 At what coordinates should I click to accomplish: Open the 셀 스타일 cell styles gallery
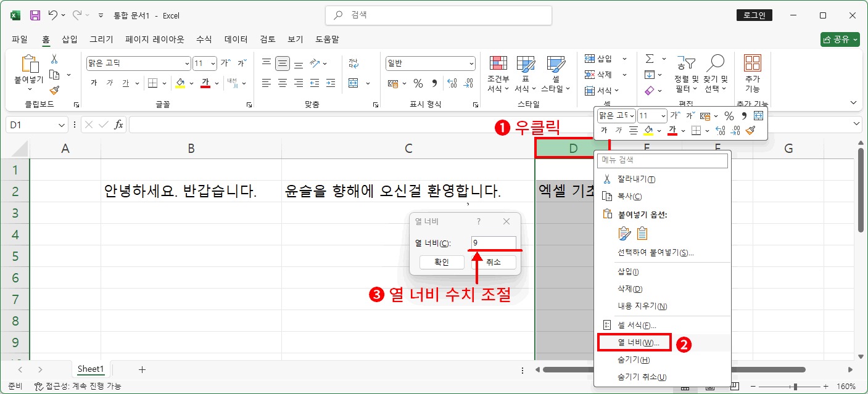[556, 74]
